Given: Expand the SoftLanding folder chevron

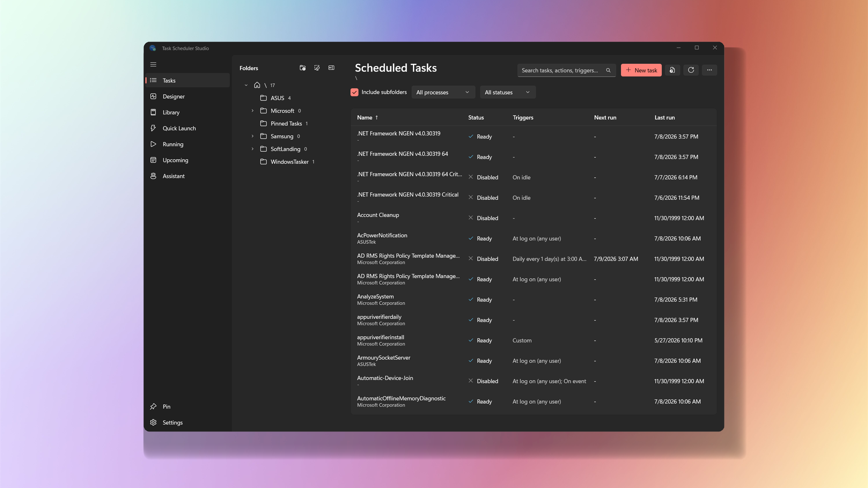Looking at the screenshot, I should pyautogui.click(x=253, y=149).
